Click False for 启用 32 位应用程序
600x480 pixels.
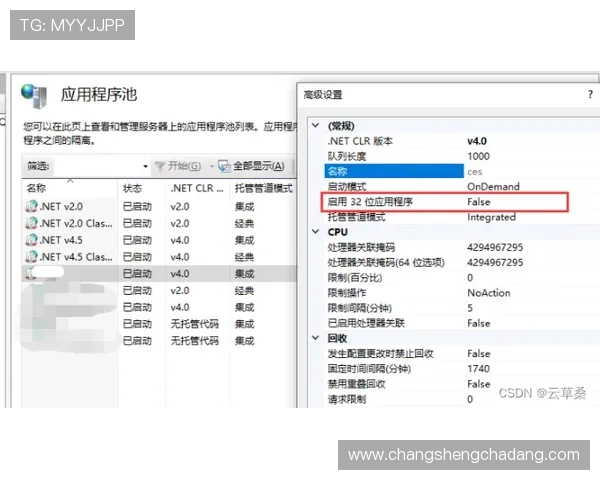tap(479, 202)
